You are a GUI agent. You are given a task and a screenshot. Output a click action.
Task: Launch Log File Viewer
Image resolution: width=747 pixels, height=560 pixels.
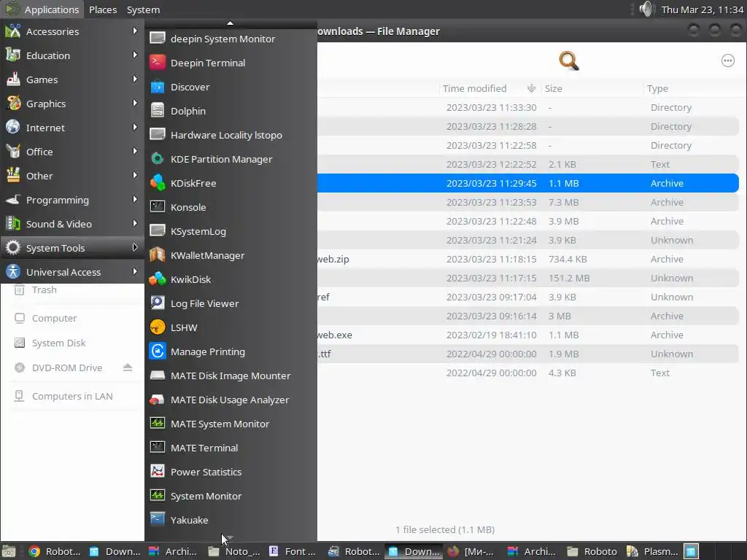click(231, 303)
